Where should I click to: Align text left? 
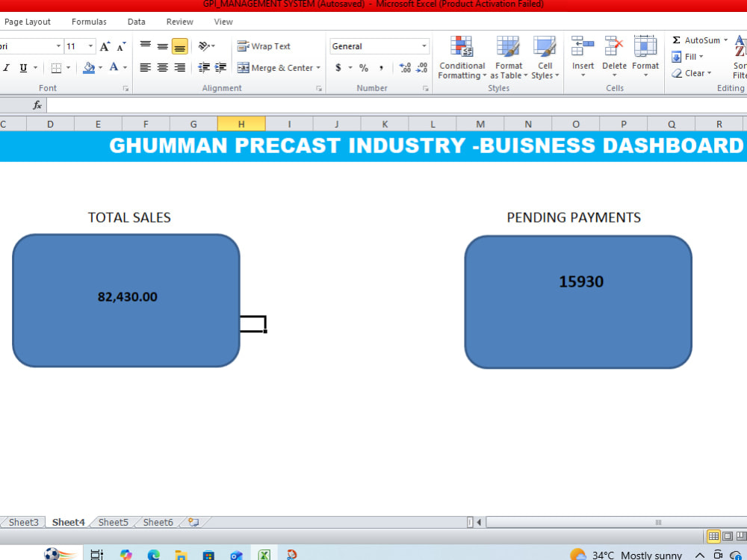pos(146,68)
